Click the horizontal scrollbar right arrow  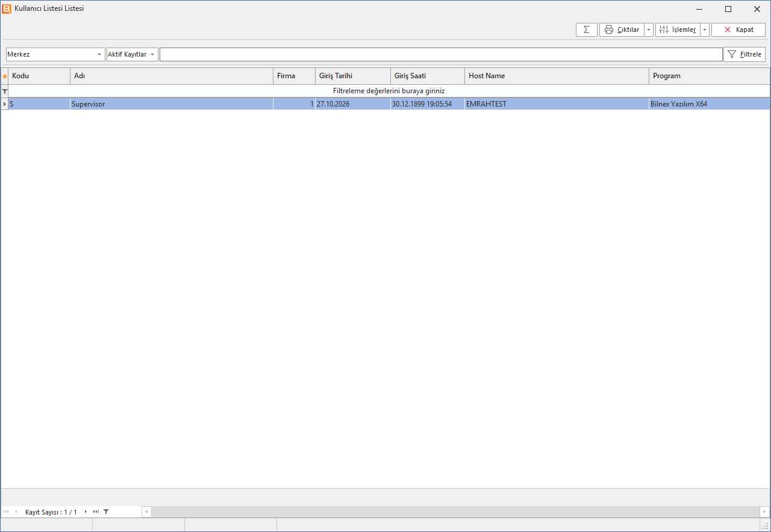pyautogui.click(x=764, y=512)
